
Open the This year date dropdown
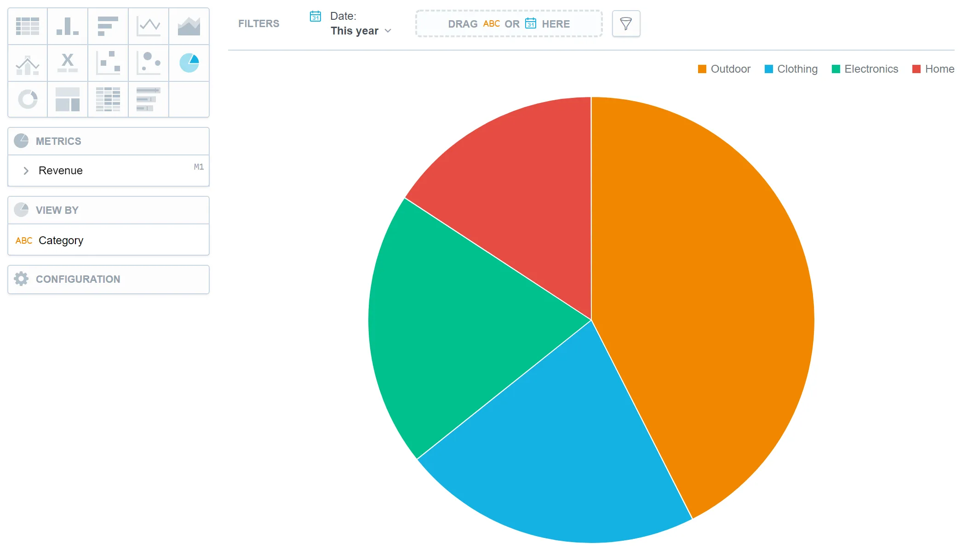361,30
